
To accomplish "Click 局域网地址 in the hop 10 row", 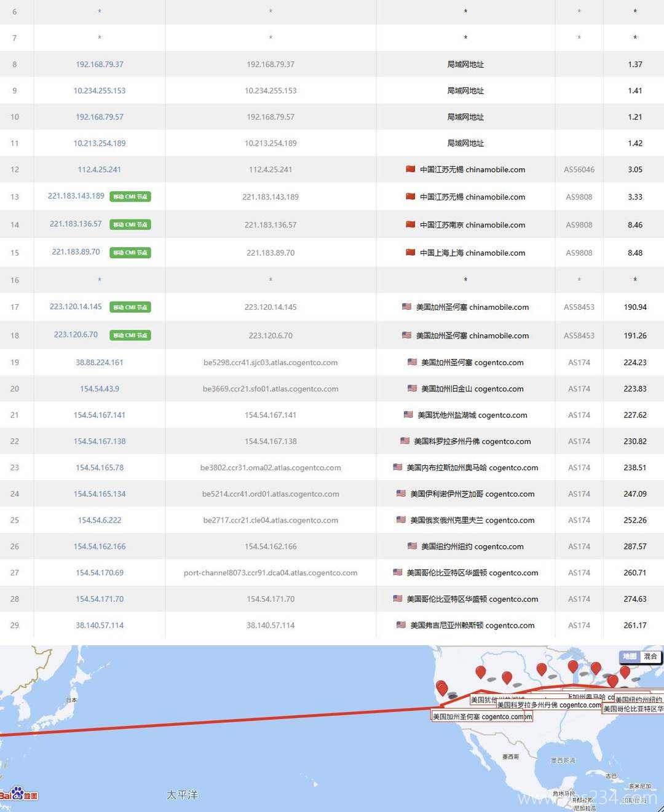I will coord(465,117).
